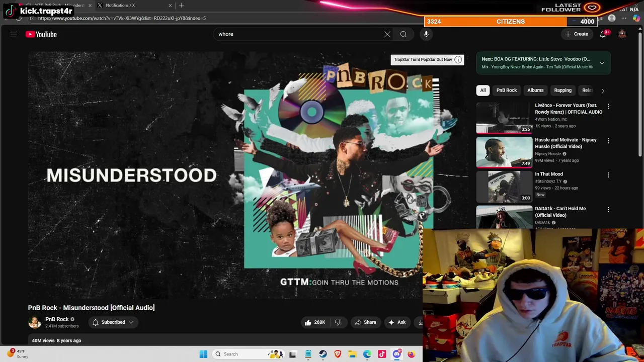Screen dimensions: 644x362
Task: Expand the Next up playlist panel chevron
Action: pos(602,63)
